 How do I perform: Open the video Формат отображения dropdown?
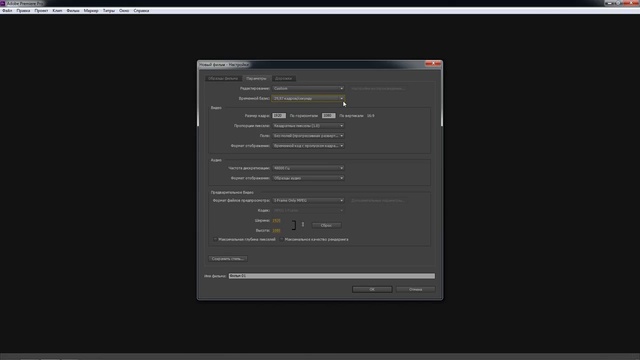[308, 146]
